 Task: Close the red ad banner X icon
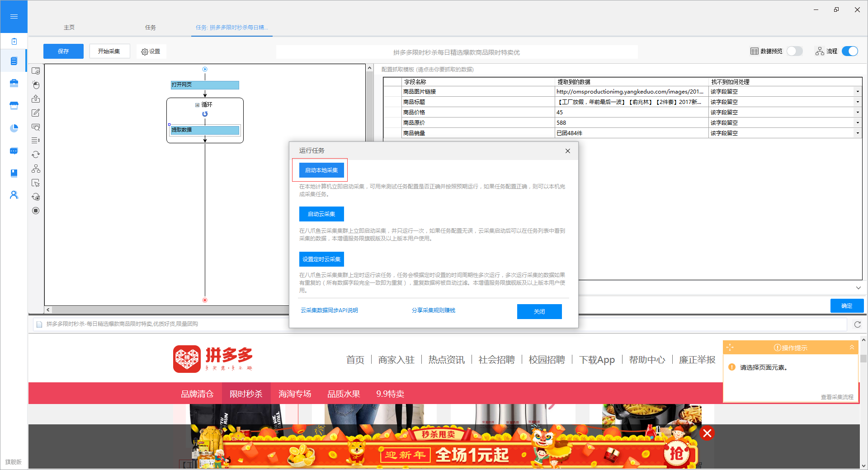click(x=708, y=433)
